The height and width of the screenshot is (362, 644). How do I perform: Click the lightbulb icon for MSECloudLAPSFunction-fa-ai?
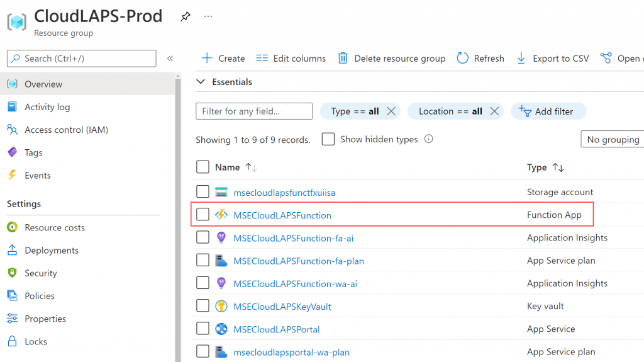point(221,237)
